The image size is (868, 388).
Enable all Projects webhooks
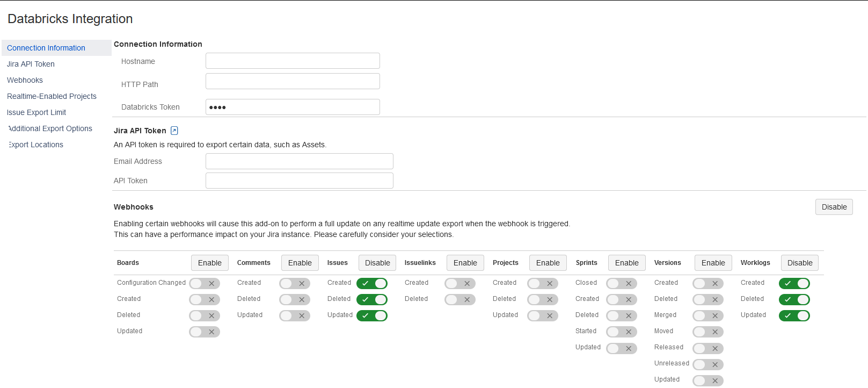point(548,263)
